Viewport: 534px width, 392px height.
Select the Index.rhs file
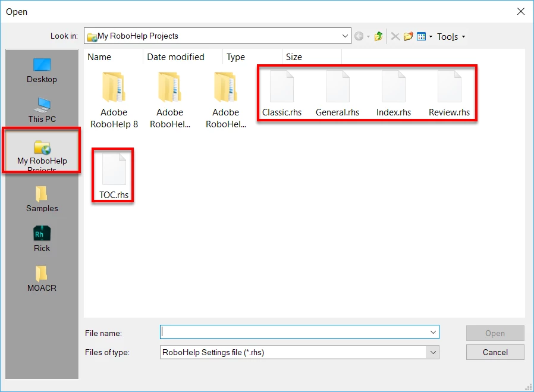coord(393,94)
